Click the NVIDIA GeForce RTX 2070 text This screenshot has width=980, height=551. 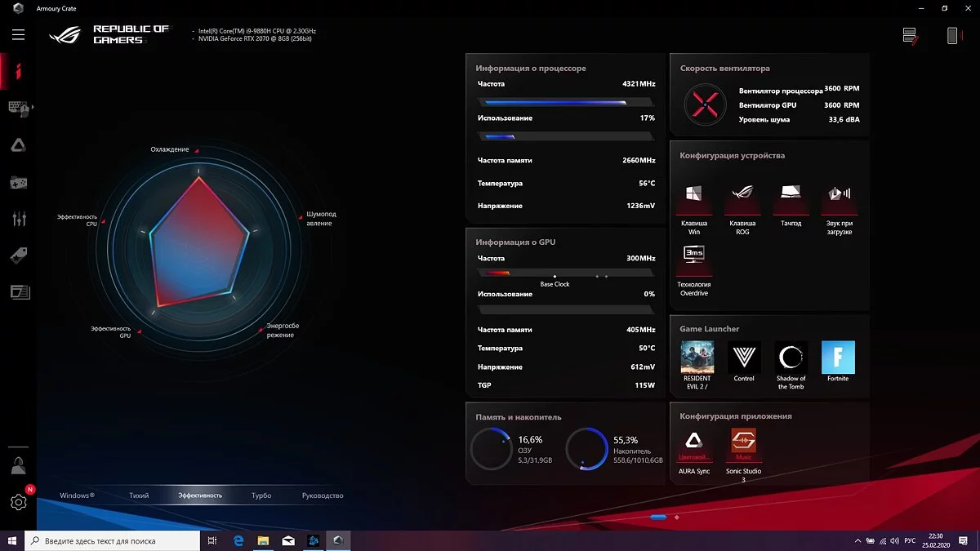click(x=256, y=38)
